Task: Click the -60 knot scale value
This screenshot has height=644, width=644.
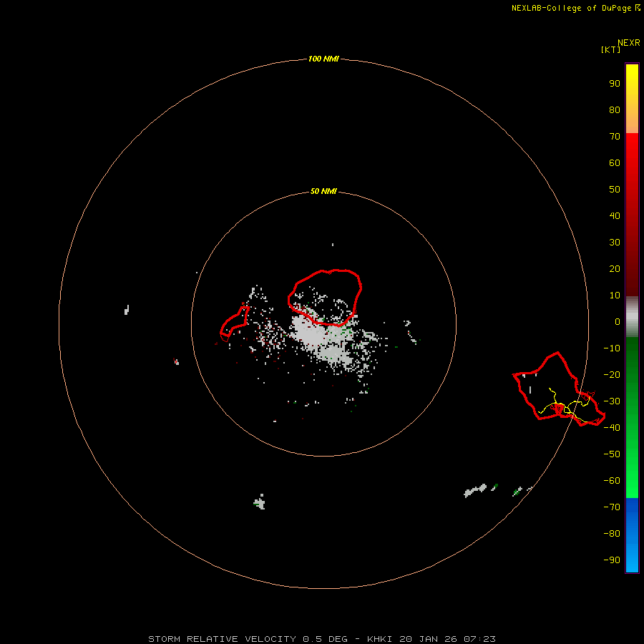Action: click(x=612, y=481)
